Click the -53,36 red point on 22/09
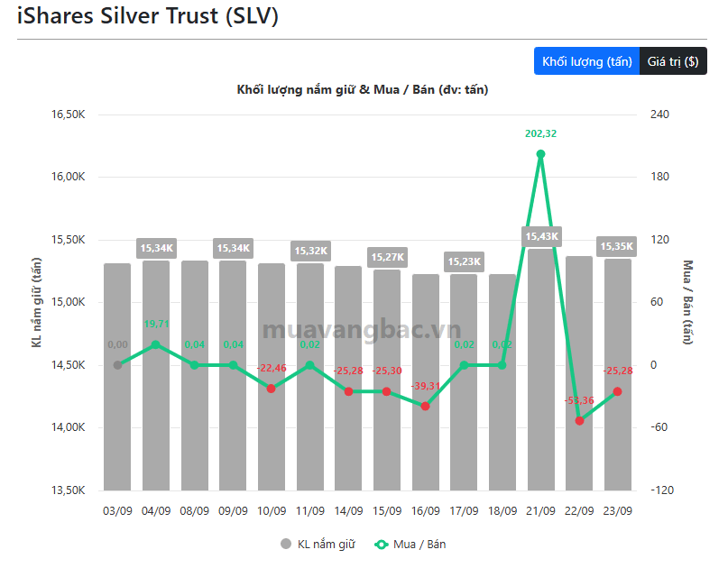Screen dimensions: 728x568 [x=579, y=421]
